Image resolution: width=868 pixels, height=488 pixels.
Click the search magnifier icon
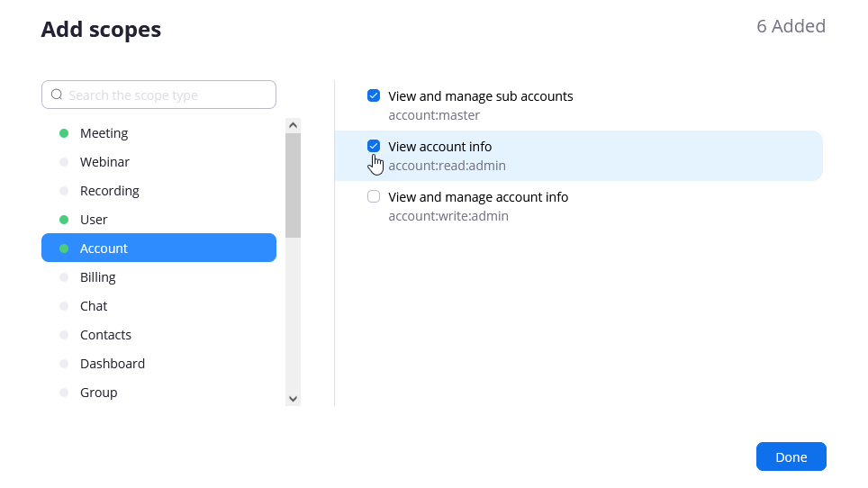tap(57, 95)
